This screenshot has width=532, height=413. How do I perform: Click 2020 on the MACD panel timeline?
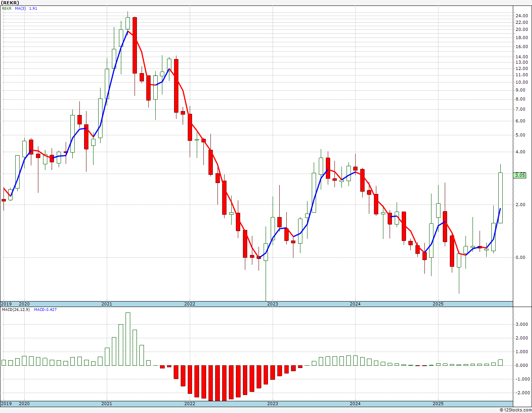24,404
